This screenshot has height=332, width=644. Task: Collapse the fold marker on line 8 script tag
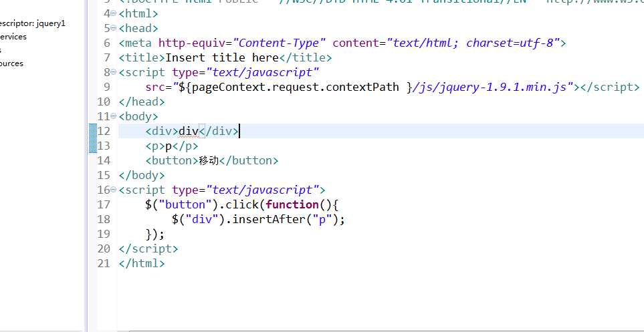(114, 73)
